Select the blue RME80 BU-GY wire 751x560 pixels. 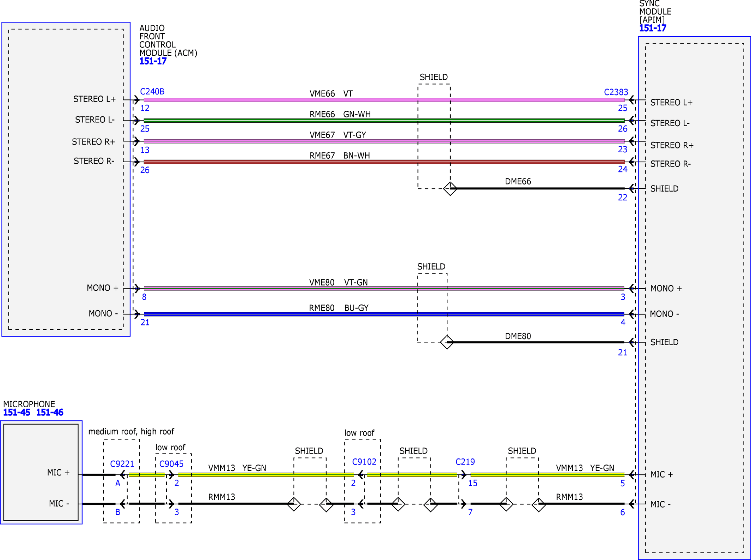tap(247, 314)
